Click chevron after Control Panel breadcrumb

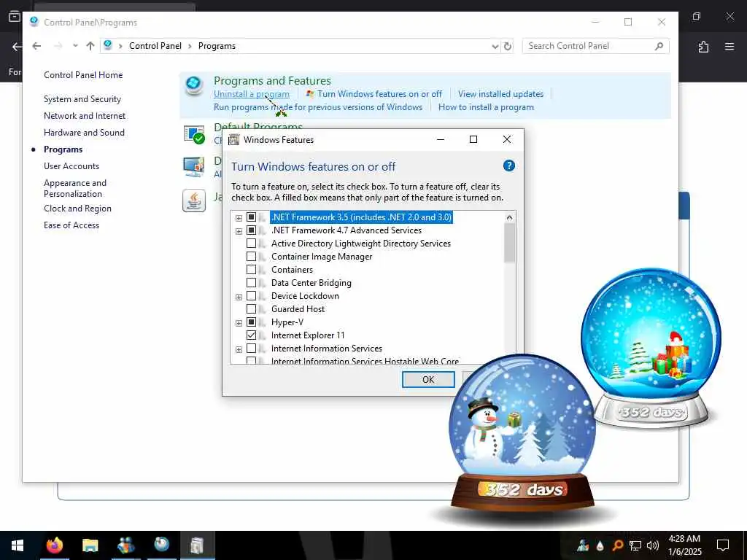[190, 46]
